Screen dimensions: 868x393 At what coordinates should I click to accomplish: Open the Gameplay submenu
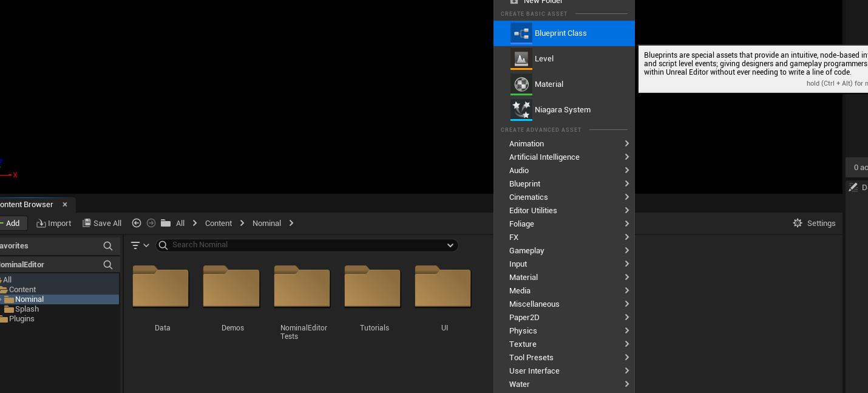pos(564,251)
